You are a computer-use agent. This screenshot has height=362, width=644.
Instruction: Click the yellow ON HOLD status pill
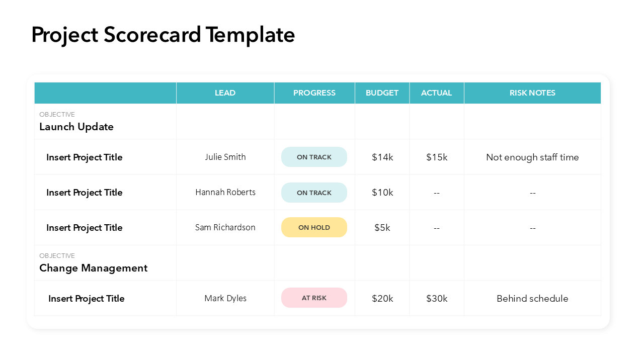pyautogui.click(x=314, y=227)
